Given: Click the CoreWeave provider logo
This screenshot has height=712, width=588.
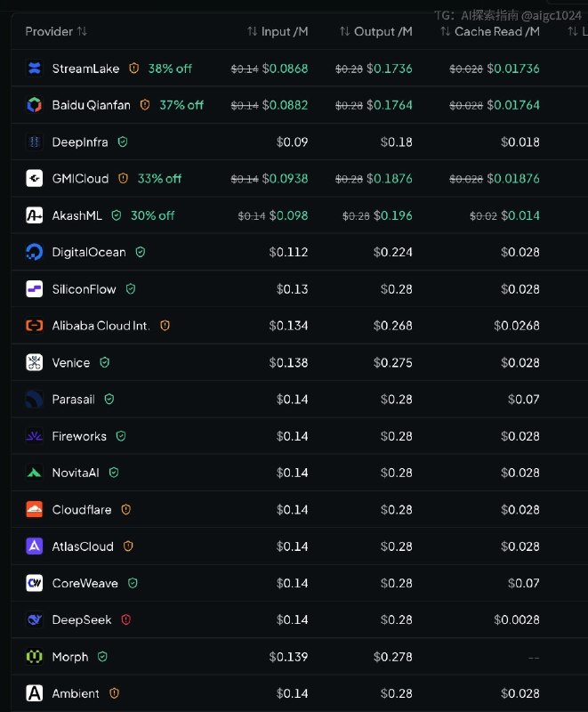Looking at the screenshot, I should [x=35, y=583].
